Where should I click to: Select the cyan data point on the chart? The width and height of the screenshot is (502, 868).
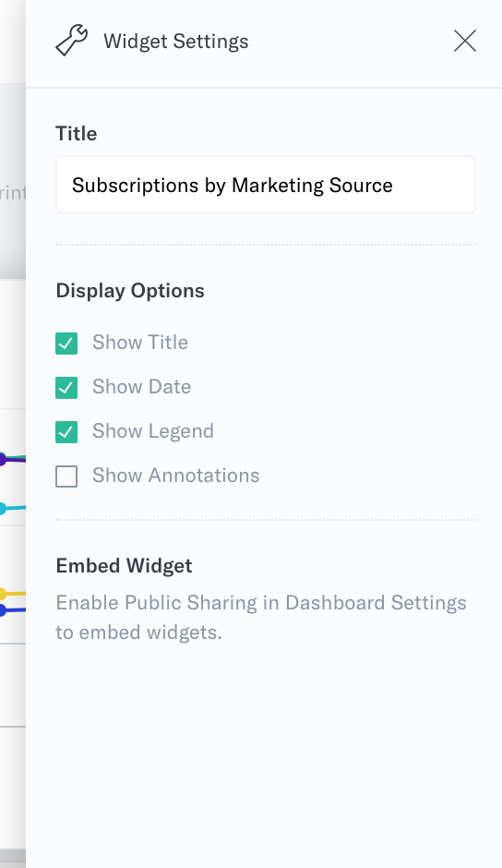[x=2, y=508]
